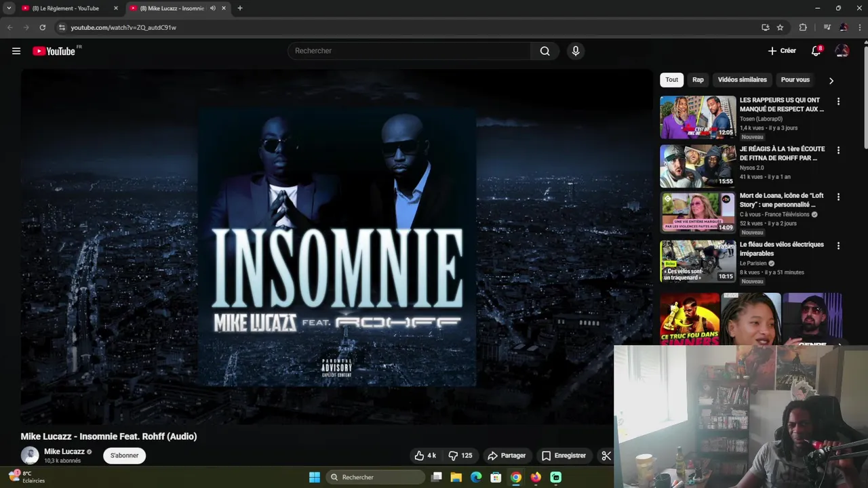Screen dimensions: 868x488
Task: Click the Enregistrer button
Action: click(564, 455)
